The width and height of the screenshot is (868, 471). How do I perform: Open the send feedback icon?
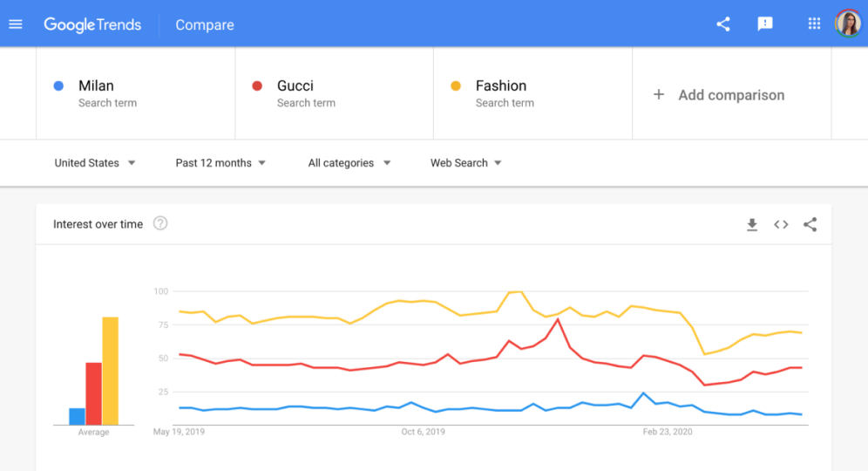(x=765, y=24)
